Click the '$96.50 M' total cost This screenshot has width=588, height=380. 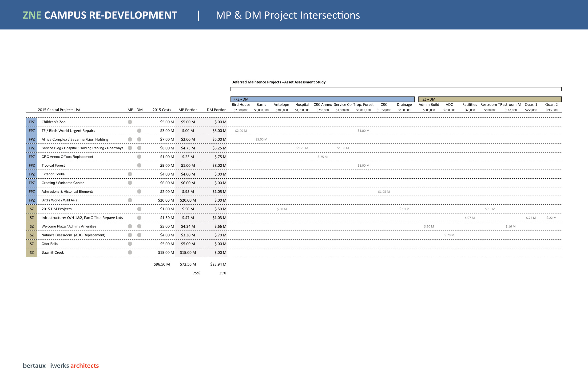coord(162,264)
